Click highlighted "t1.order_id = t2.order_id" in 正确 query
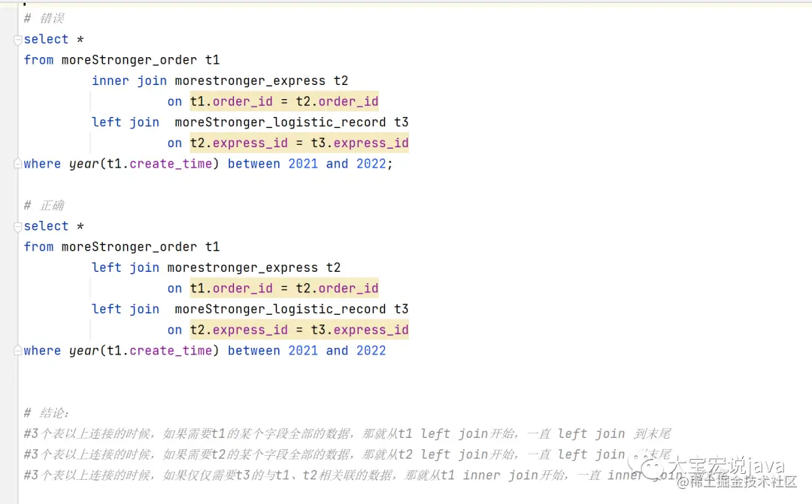 [284, 288]
